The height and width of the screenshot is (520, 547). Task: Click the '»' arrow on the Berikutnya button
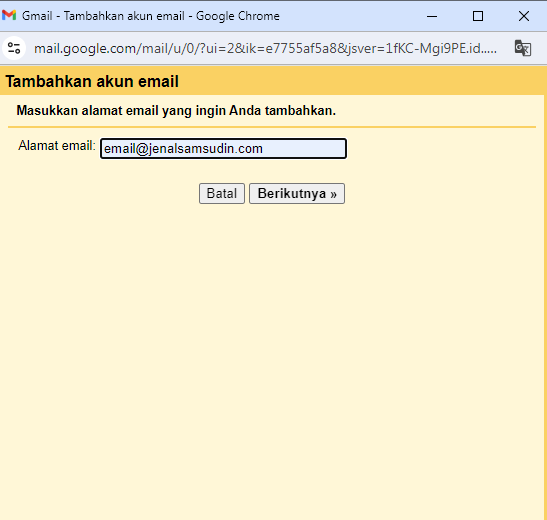pyautogui.click(x=333, y=194)
